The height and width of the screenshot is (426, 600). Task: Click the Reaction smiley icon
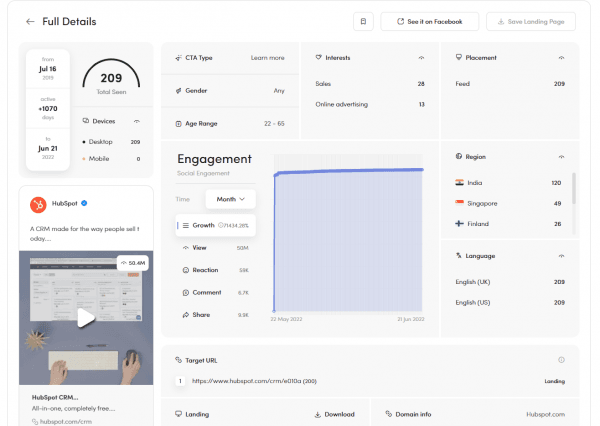click(186, 270)
